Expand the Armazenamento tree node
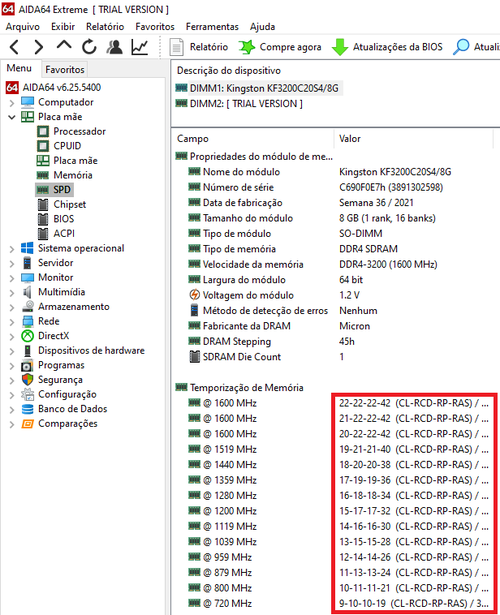 pos(12,307)
